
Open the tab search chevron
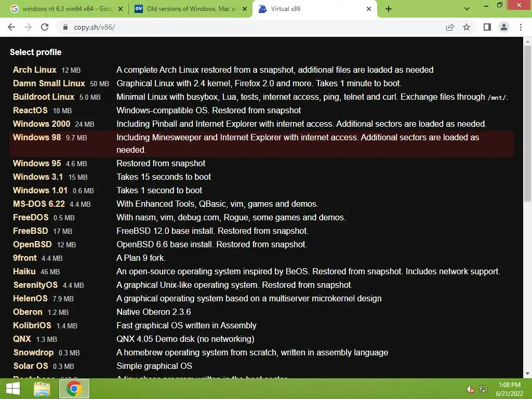point(467,9)
